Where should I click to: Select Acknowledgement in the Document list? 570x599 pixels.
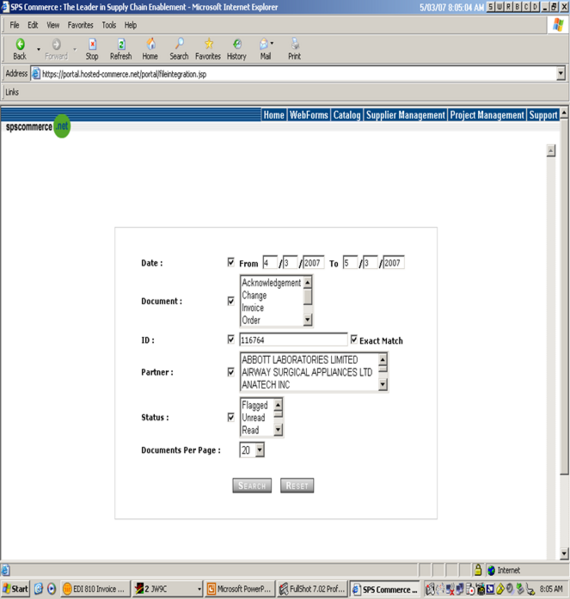click(x=271, y=283)
